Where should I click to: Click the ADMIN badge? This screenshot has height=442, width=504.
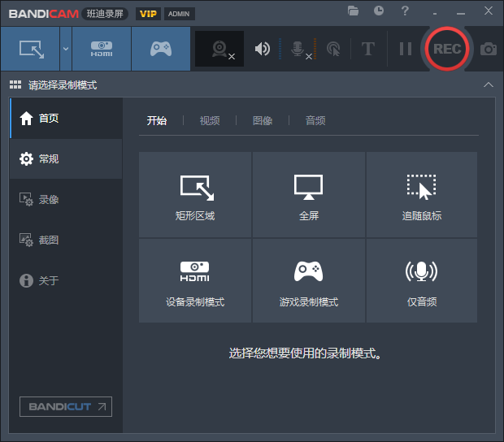coord(179,14)
